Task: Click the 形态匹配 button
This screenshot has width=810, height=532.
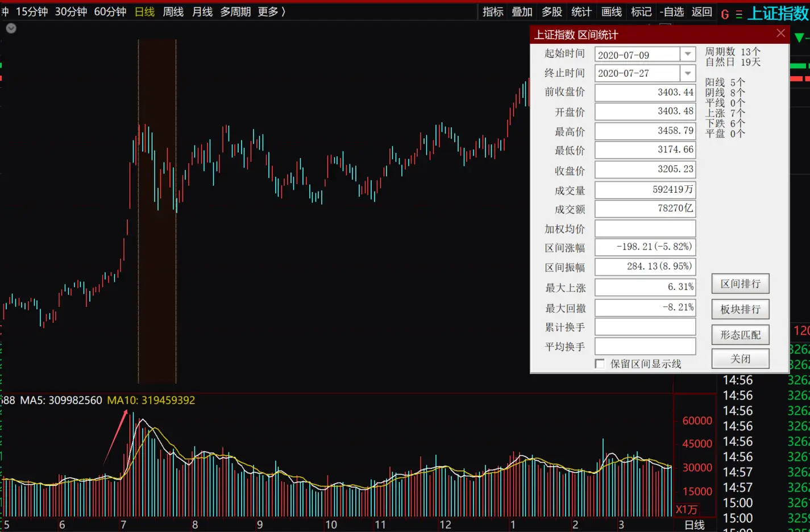Action: (x=740, y=335)
